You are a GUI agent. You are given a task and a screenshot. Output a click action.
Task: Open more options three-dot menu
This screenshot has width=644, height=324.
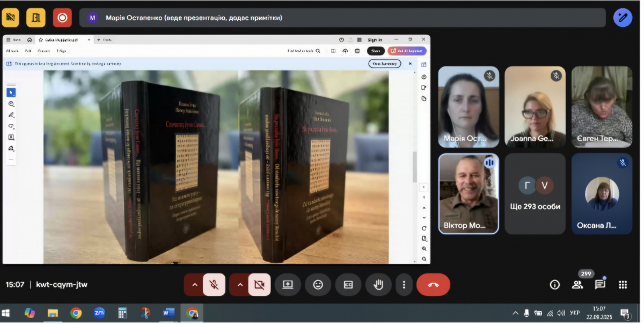(404, 285)
